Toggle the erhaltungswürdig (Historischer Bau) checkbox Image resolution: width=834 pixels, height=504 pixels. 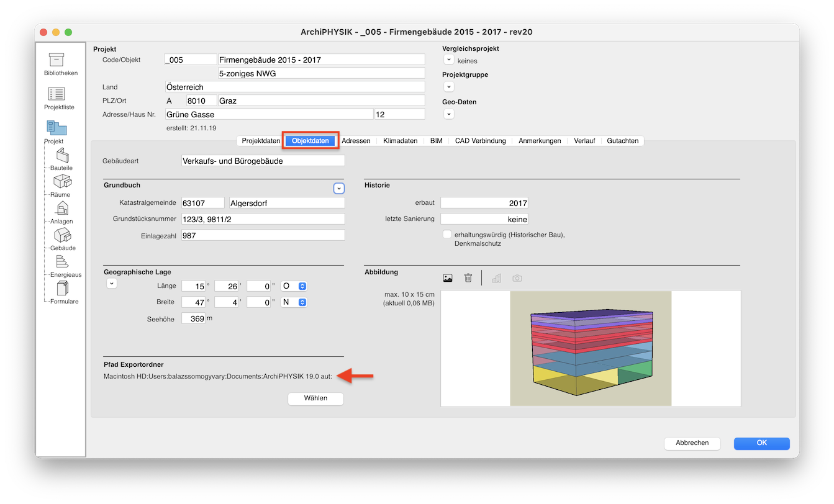pyautogui.click(x=446, y=235)
